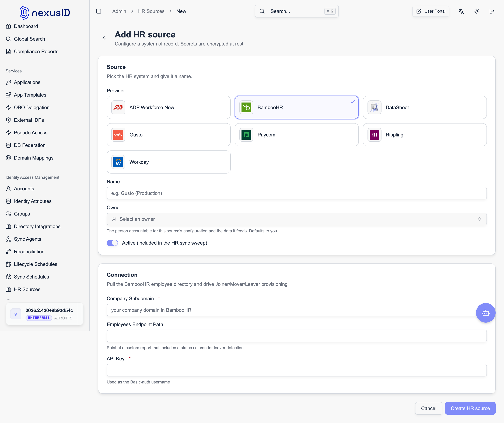Choose the DataSheet provider card
This screenshot has width=504, height=423.
425,107
